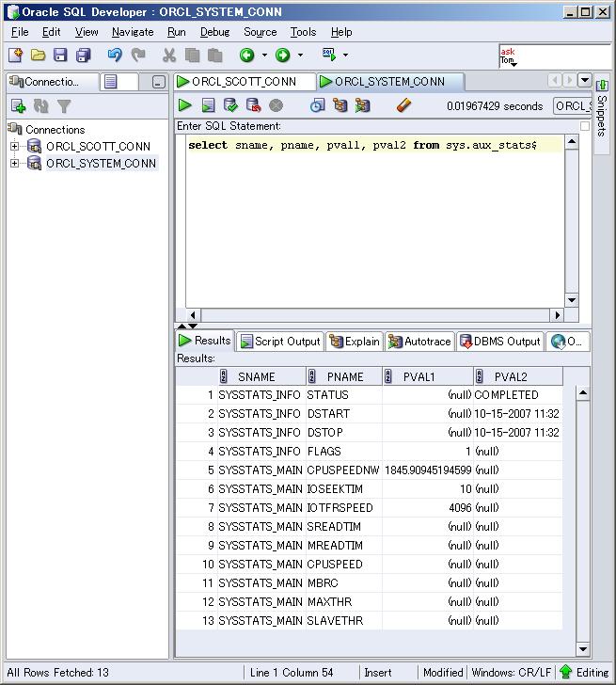Undo the last edit with the blue arrow
Image resolution: width=616 pixels, height=685 pixels.
(115, 55)
